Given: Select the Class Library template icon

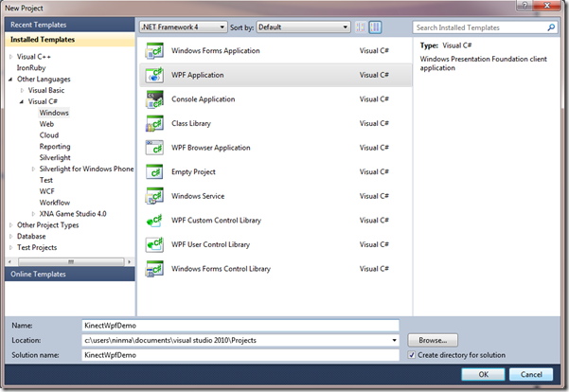Looking at the screenshot, I should 152,124.
